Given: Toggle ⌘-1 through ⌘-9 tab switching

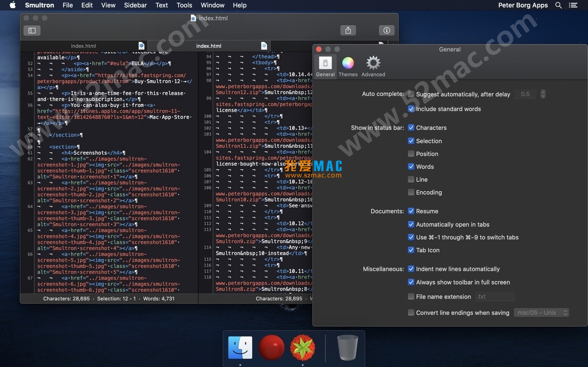Looking at the screenshot, I should [x=411, y=238].
